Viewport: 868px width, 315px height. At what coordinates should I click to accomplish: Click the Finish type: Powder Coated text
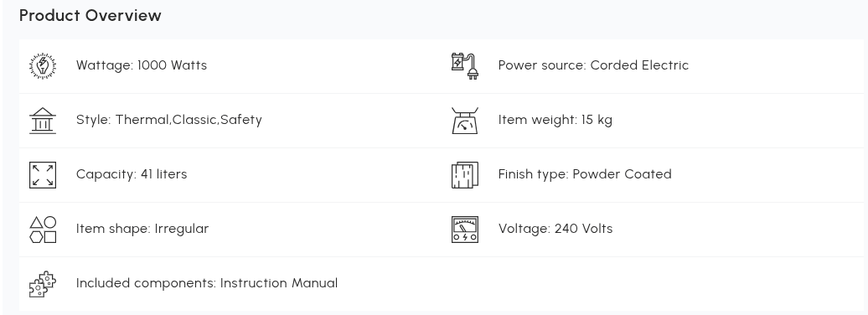pyautogui.click(x=585, y=174)
